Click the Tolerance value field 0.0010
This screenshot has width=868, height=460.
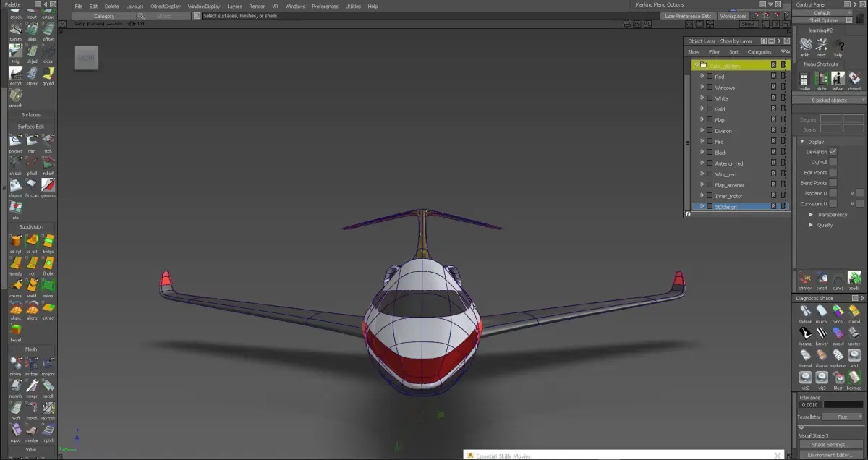coord(809,405)
